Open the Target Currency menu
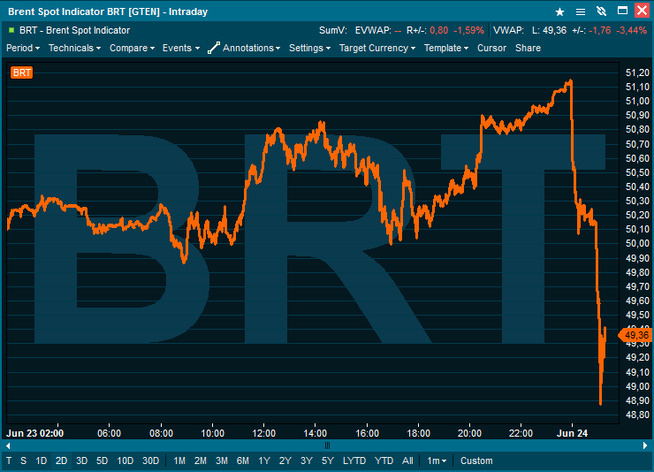The image size is (654, 472). pos(377,48)
